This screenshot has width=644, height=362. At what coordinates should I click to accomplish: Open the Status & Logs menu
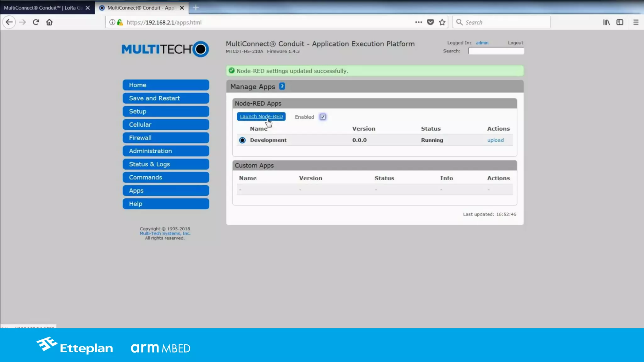click(166, 164)
